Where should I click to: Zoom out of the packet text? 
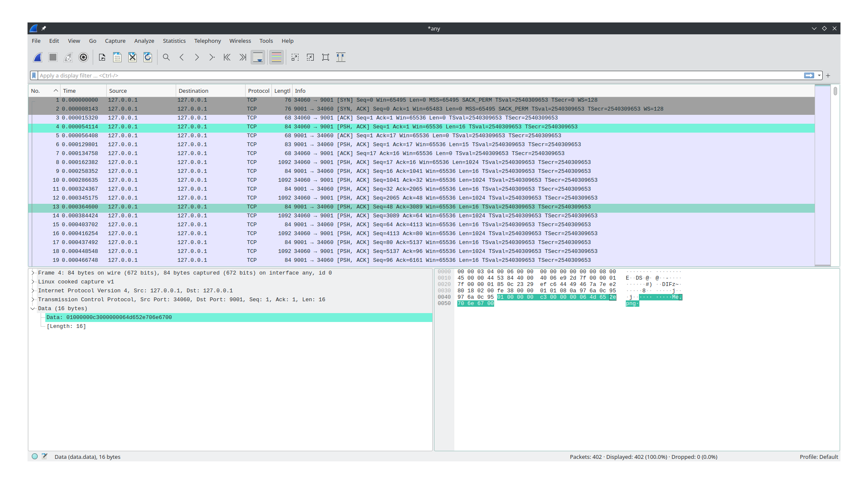[310, 57]
